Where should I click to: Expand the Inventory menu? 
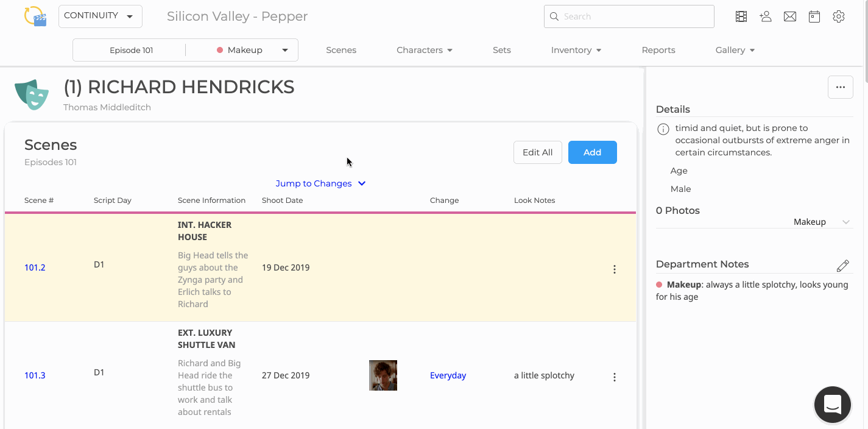tap(576, 50)
